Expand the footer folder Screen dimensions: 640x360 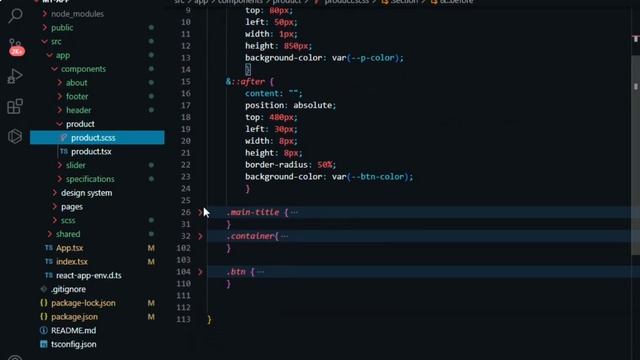(x=60, y=96)
